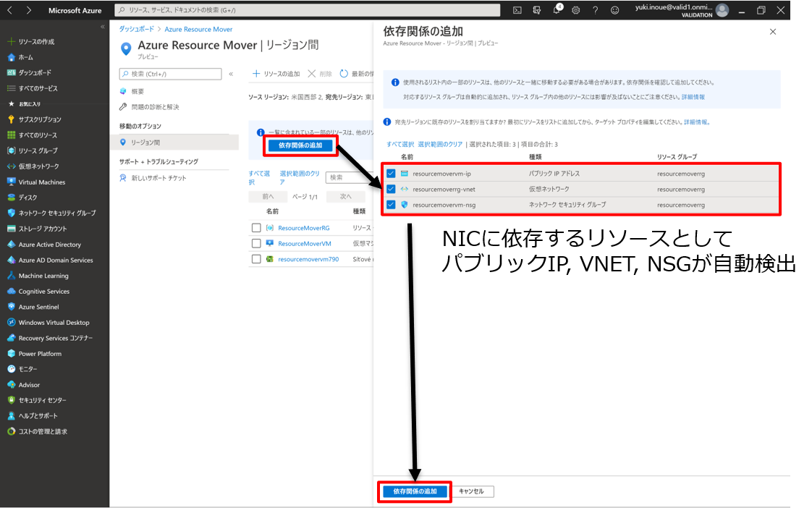
Task: Open ダッシュボード in the sidebar
Action: pos(30,73)
